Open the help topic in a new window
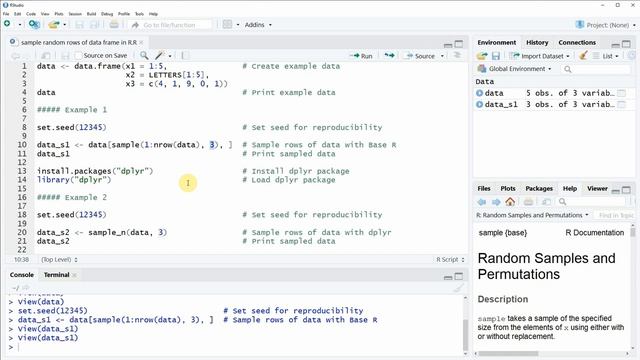 [546, 202]
